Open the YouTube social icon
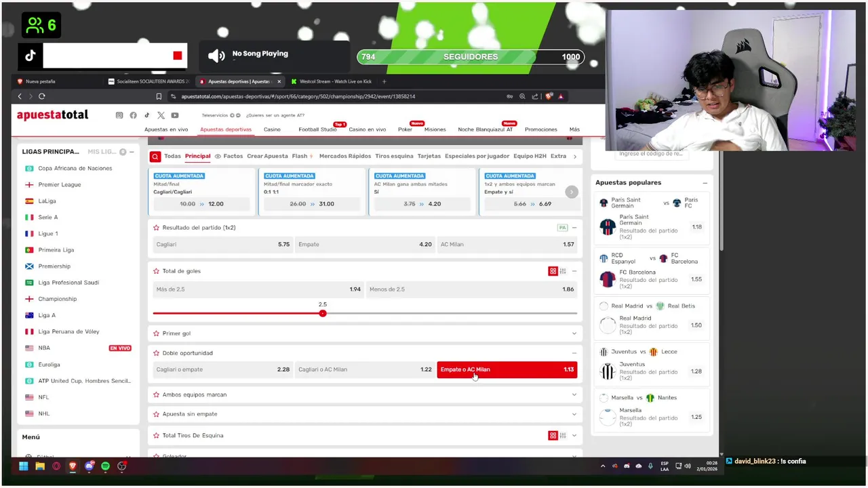 point(175,115)
